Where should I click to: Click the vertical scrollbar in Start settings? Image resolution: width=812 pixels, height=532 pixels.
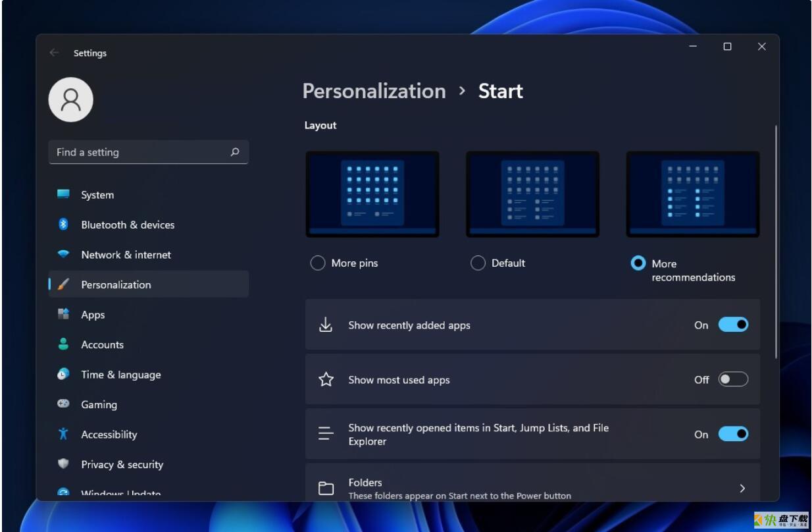[x=776, y=242]
